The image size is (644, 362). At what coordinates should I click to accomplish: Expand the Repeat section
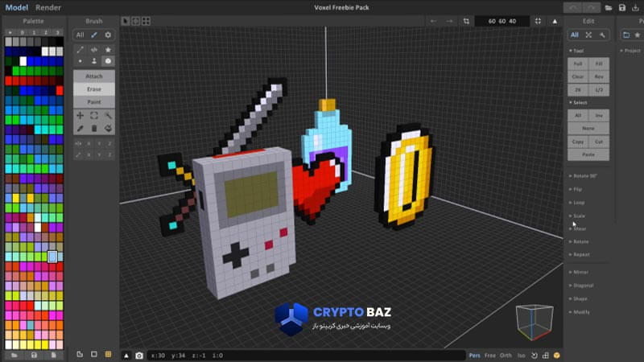coord(580,254)
